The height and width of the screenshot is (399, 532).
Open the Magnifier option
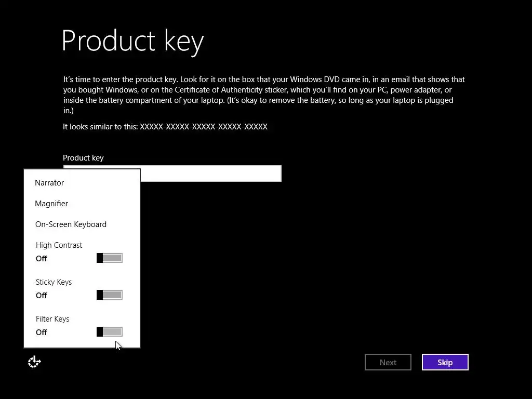coord(51,204)
